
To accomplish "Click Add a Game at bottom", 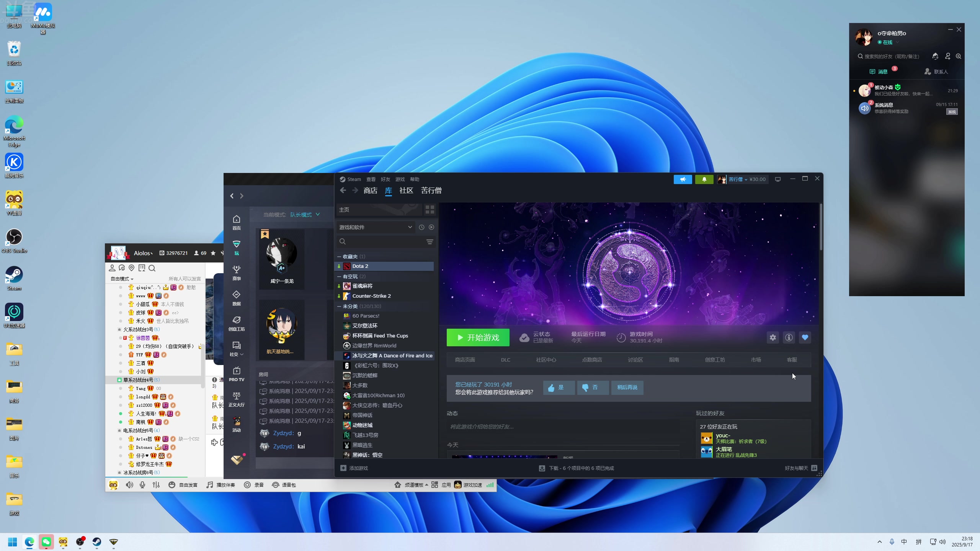I will (x=354, y=468).
